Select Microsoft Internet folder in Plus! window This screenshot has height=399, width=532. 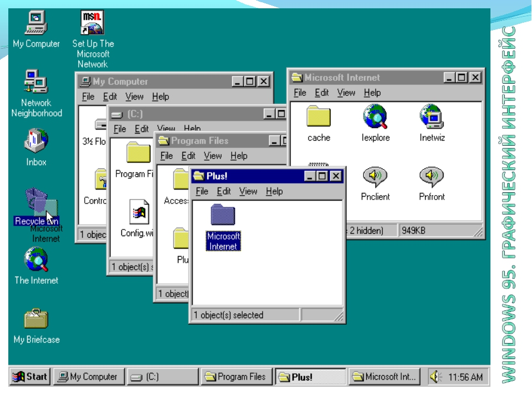[x=223, y=227]
